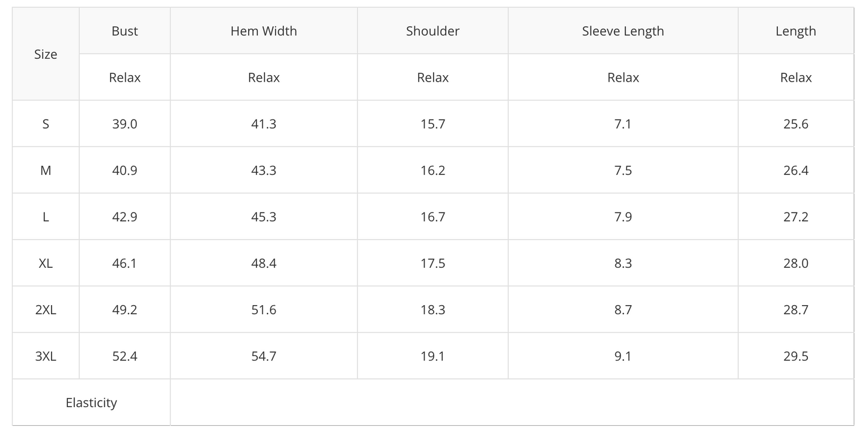Image resolution: width=868 pixels, height=439 pixels.
Task: Click the S size row label
Action: click(46, 124)
